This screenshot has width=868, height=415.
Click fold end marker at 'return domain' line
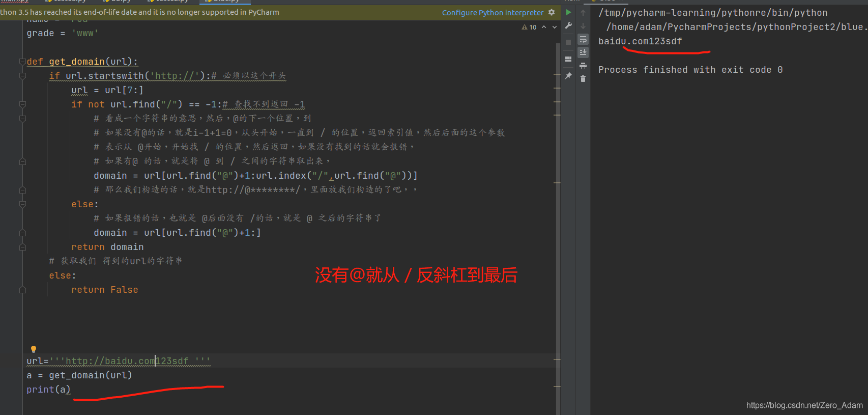click(x=22, y=247)
